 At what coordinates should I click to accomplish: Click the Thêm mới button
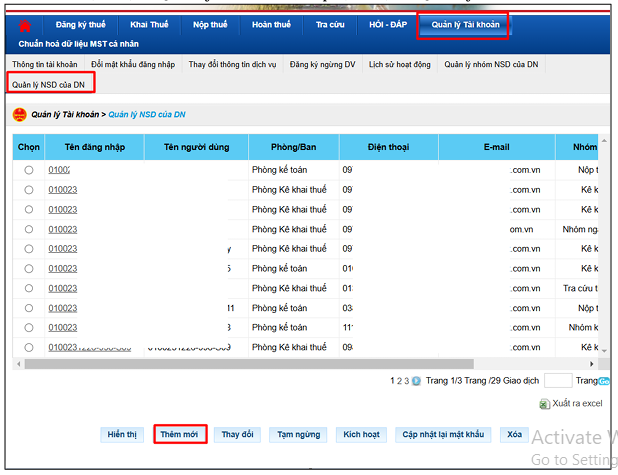pyautogui.click(x=179, y=434)
